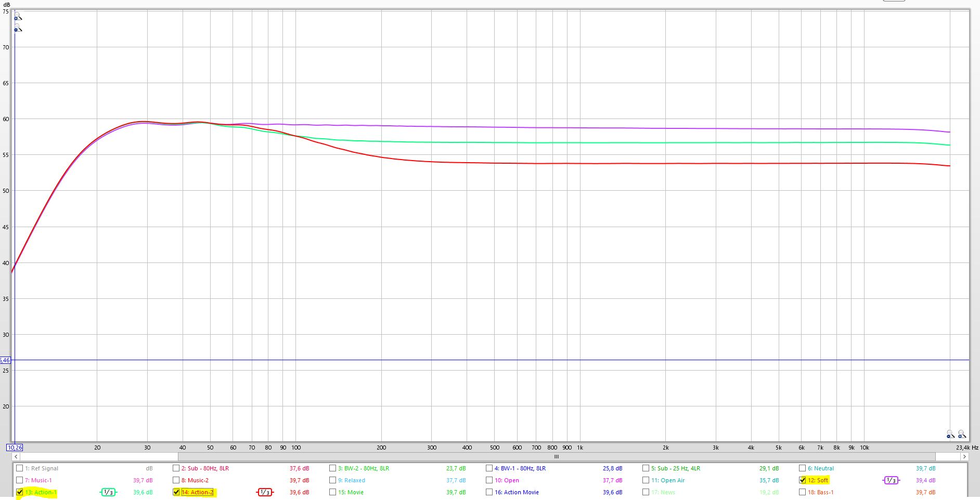
Task: Click the 25,8 dB value
Action: pos(612,468)
